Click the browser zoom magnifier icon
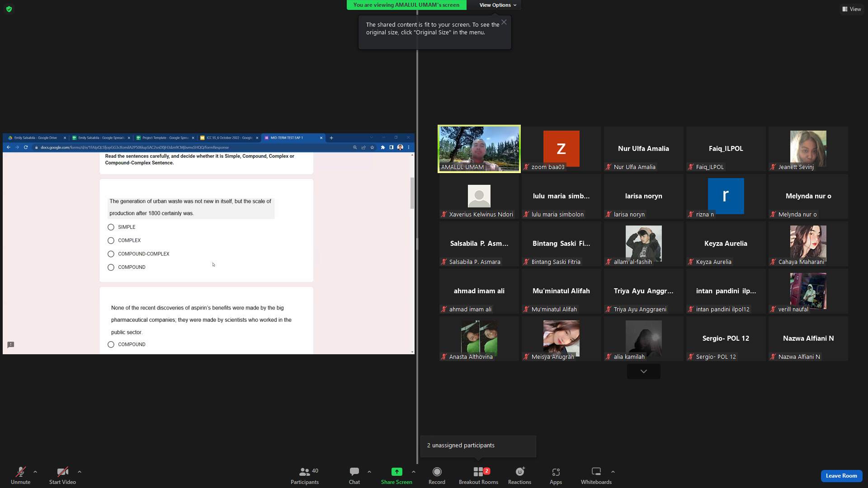868x488 pixels. (355, 147)
